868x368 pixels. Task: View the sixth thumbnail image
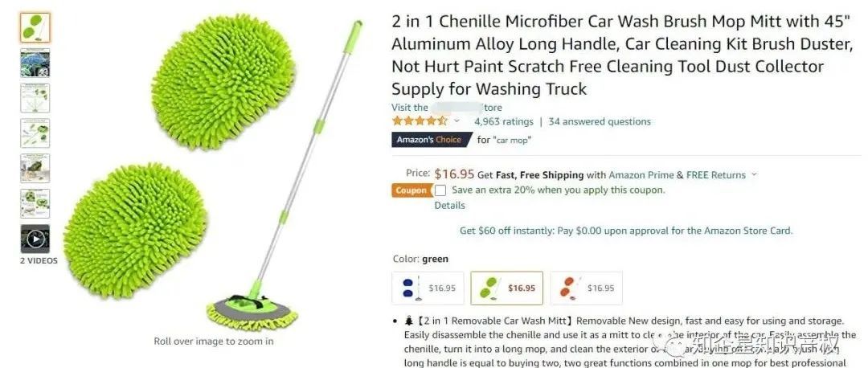tap(35, 203)
